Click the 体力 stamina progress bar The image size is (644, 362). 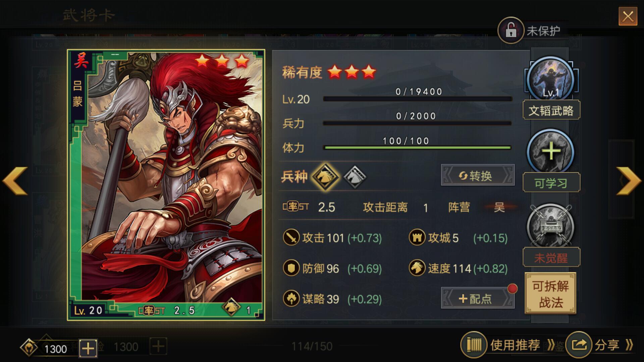(x=417, y=147)
